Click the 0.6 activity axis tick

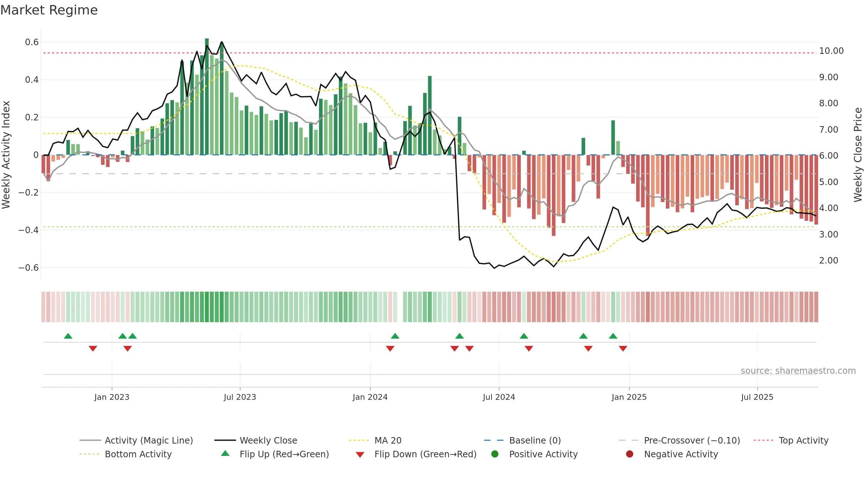32,42
